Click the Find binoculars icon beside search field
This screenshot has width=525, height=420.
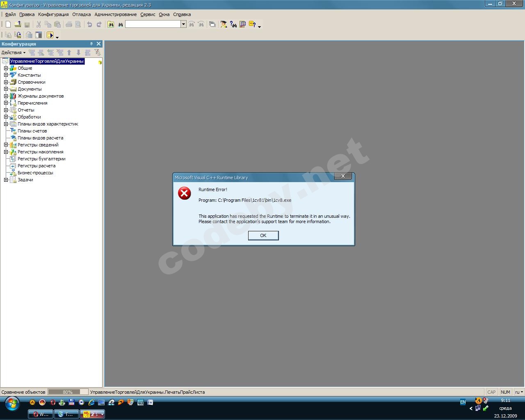coord(120,25)
